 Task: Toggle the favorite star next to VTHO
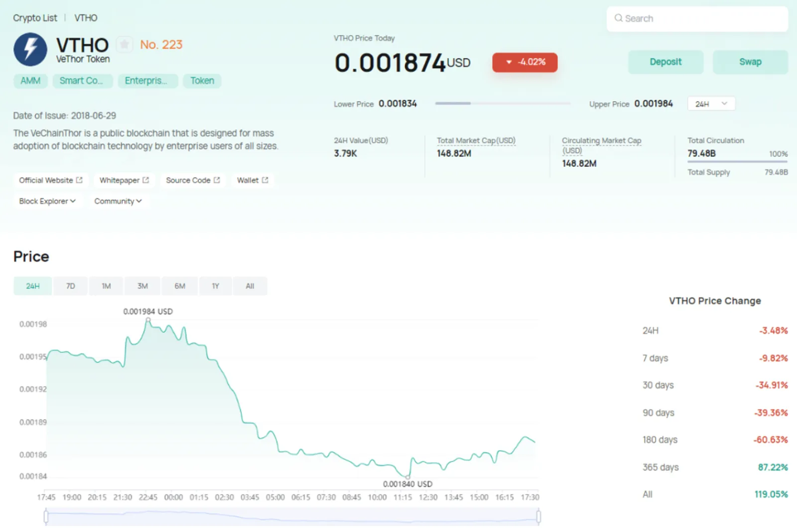(125, 44)
